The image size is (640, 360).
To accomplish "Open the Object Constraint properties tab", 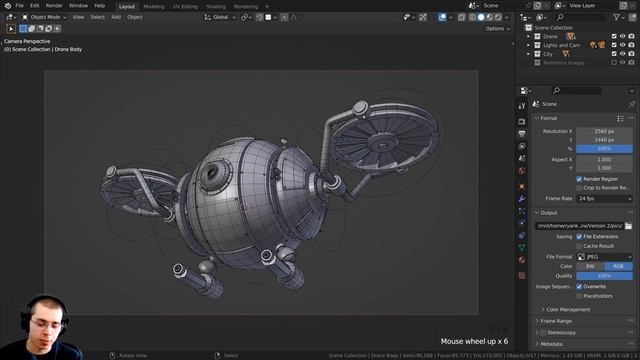I will pyautogui.click(x=522, y=236).
